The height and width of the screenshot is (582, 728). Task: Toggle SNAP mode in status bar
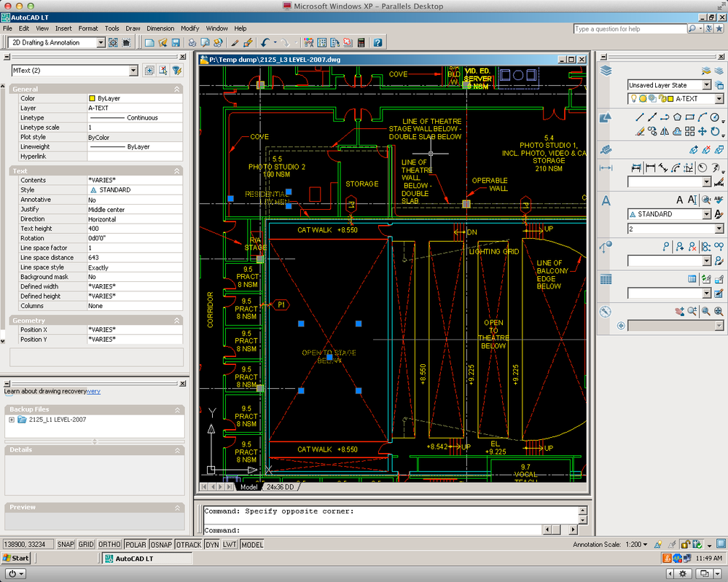click(66, 544)
